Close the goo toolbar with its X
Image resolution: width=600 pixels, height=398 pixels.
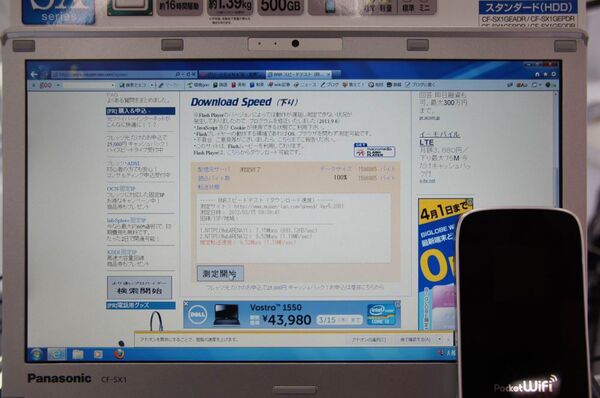coord(34,85)
